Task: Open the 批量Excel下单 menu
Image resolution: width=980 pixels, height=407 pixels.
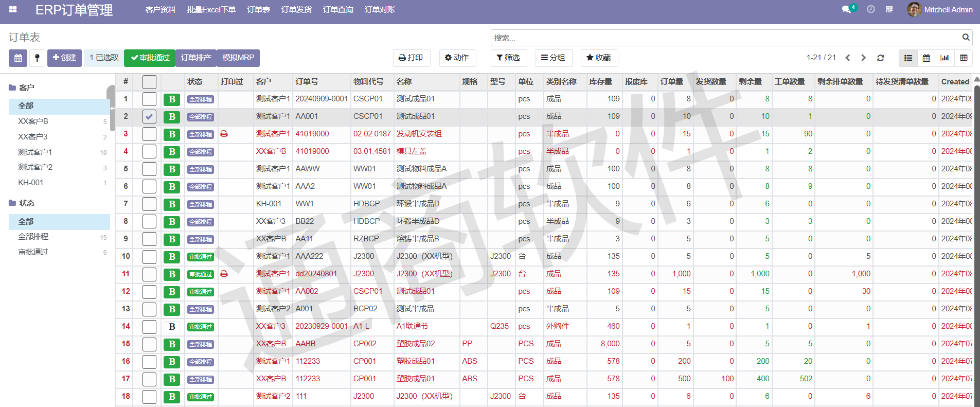Action: [211, 10]
